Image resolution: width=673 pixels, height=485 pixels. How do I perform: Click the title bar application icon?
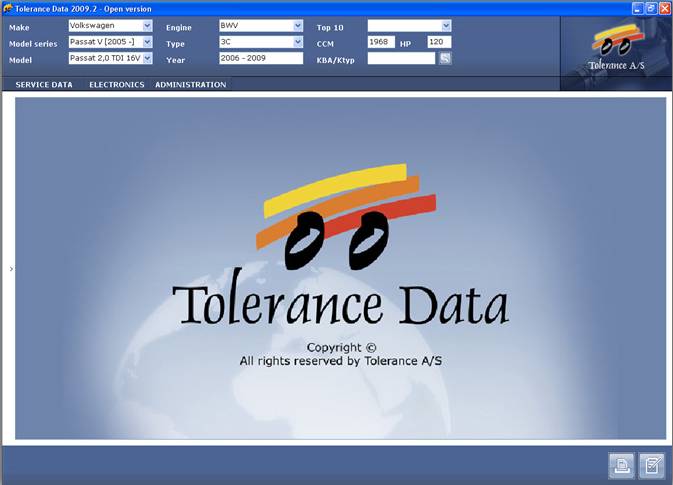pos(8,8)
